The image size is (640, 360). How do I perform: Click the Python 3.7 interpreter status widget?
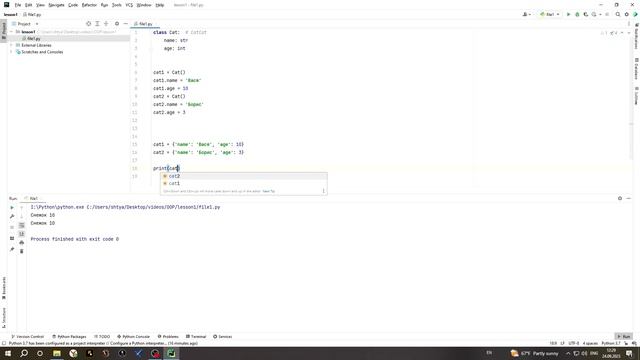pos(611,344)
